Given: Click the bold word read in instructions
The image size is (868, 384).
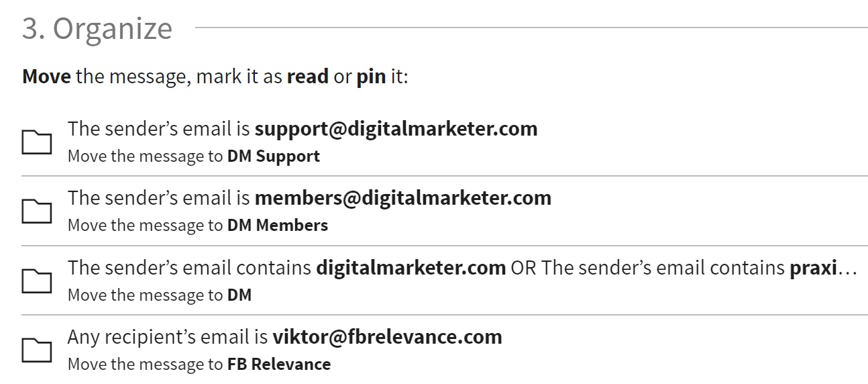Looking at the screenshot, I should tap(307, 76).
